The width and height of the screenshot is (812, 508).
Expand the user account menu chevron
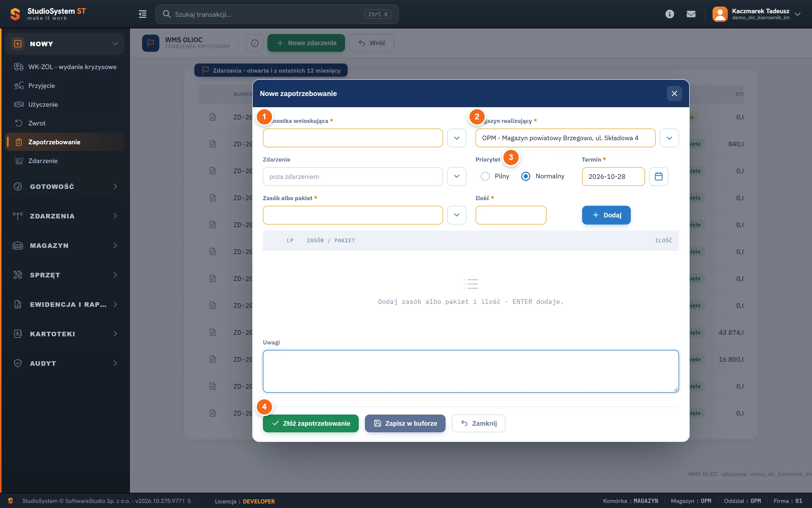click(x=798, y=14)
